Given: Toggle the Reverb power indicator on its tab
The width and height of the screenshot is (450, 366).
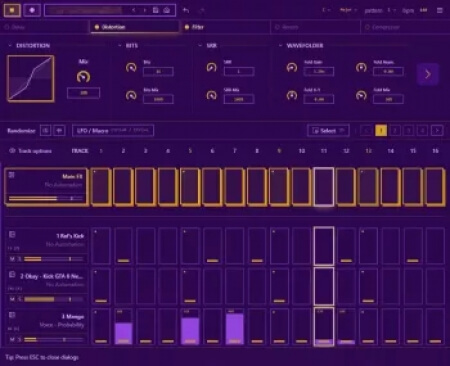Looking at the screenshot, I should [x=277, y=27].
